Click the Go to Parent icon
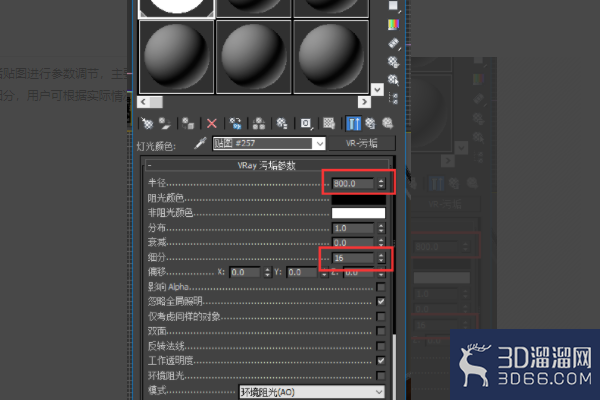Screen dimensions: 600x400 pos(370,123)
